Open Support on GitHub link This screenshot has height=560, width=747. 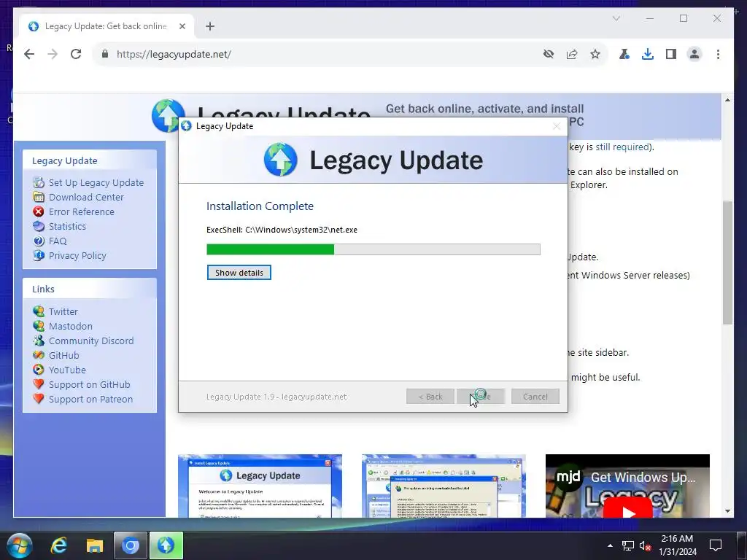(90, 385)
